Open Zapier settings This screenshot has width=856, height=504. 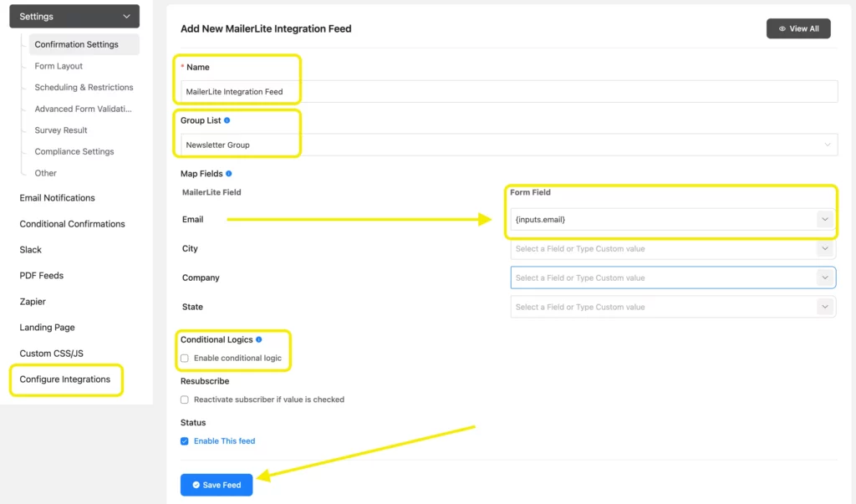33,302
